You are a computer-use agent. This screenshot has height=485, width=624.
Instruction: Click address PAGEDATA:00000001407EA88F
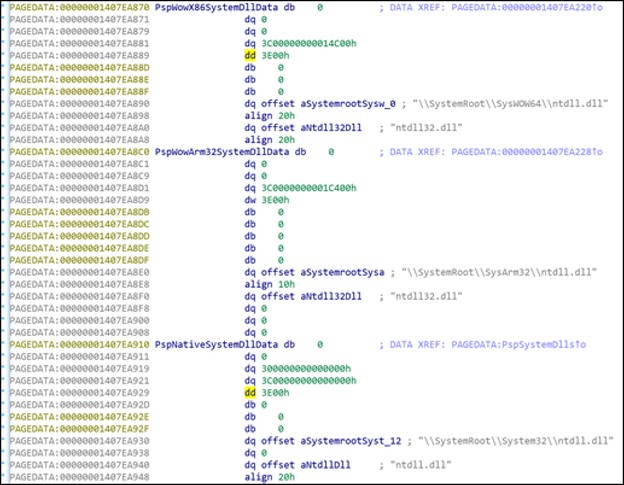pyautogui.click(x=80, y=92)
